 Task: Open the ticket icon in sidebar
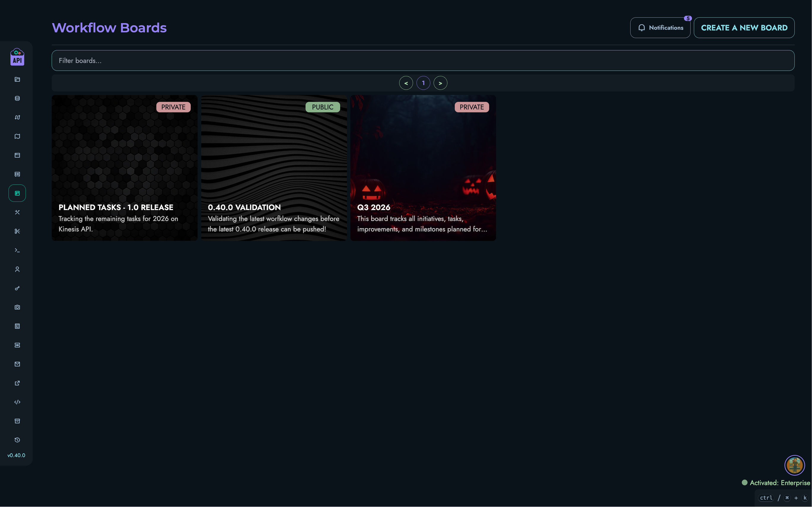(17, 345)
